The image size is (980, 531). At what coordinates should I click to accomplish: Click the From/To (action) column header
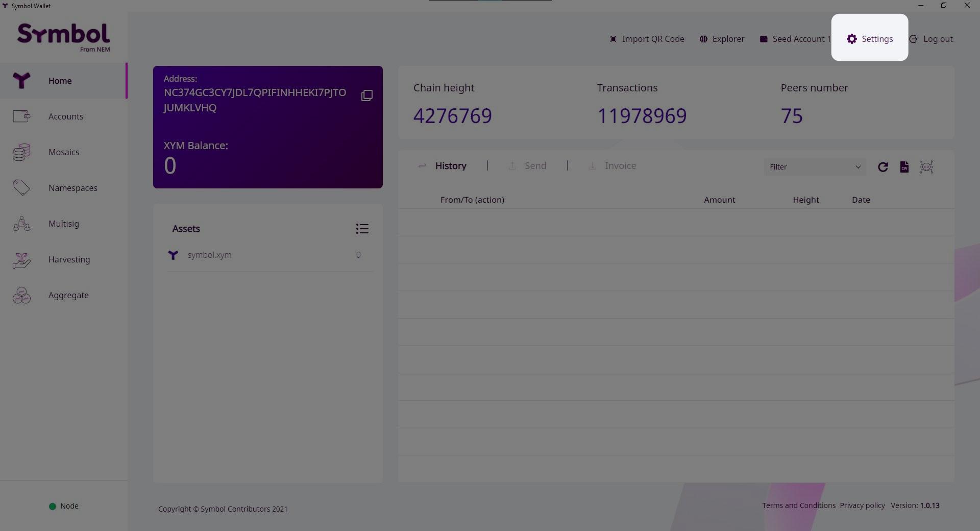coord(472,200)
